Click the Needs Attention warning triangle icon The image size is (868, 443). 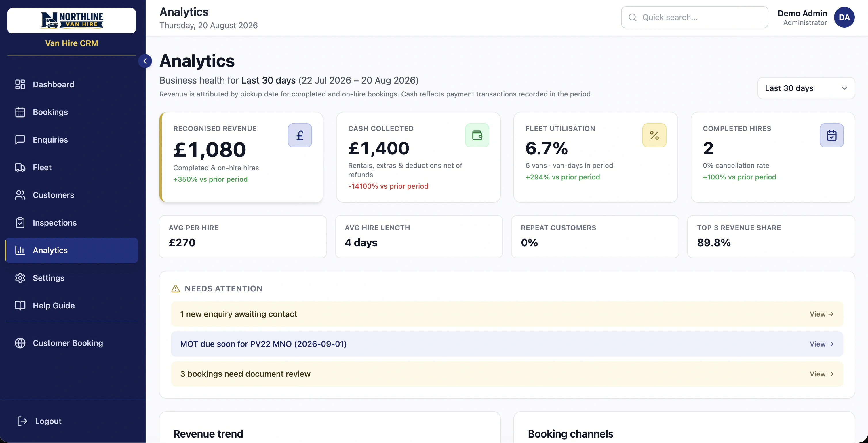[176, 289]
